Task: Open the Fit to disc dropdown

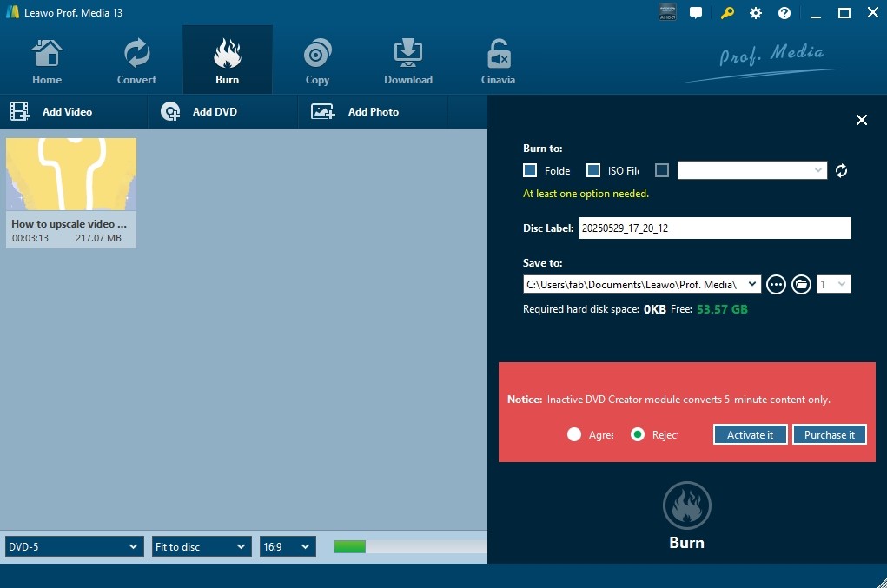Action: (x=202, y=546)
